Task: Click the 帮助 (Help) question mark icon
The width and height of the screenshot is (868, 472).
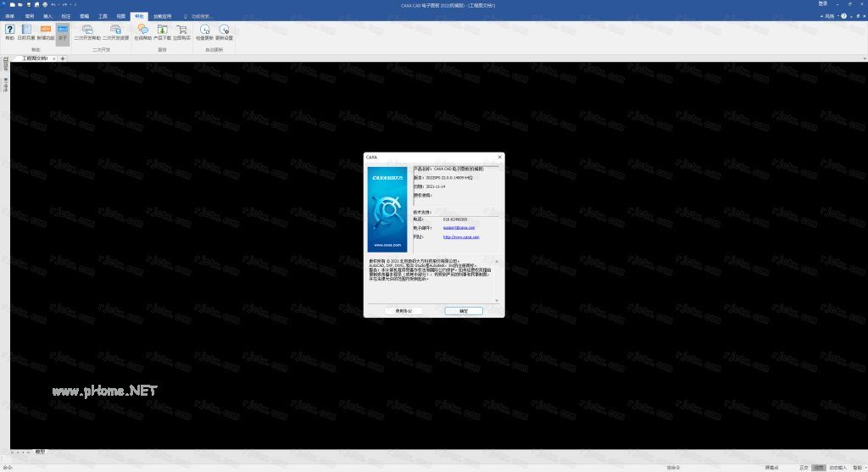Action: [10, 31]
